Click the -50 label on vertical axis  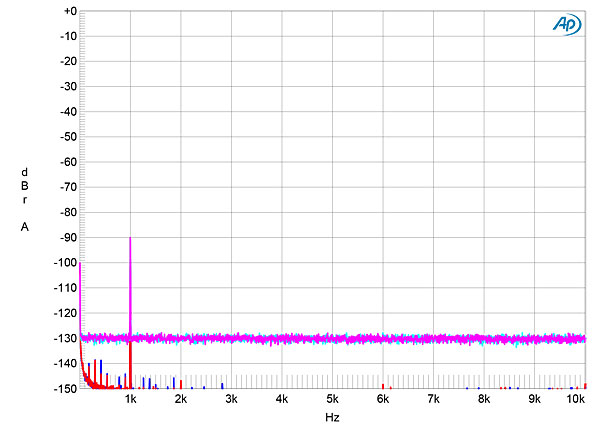pos(67,137)
